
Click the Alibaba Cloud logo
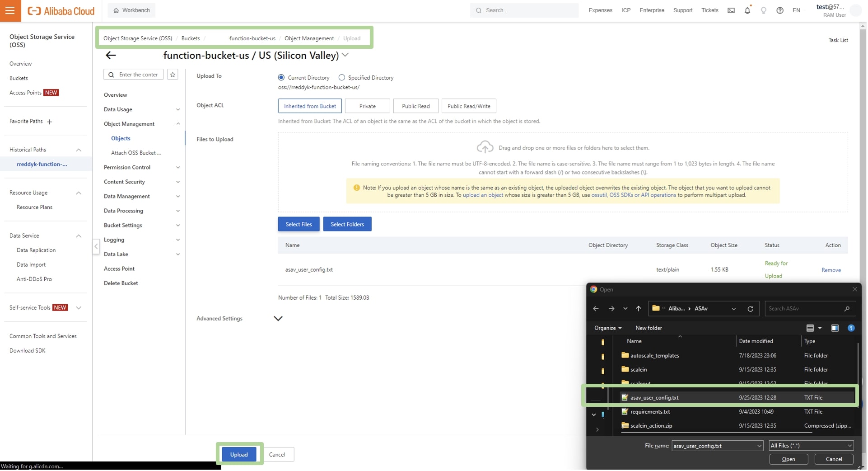pos(61,10)
